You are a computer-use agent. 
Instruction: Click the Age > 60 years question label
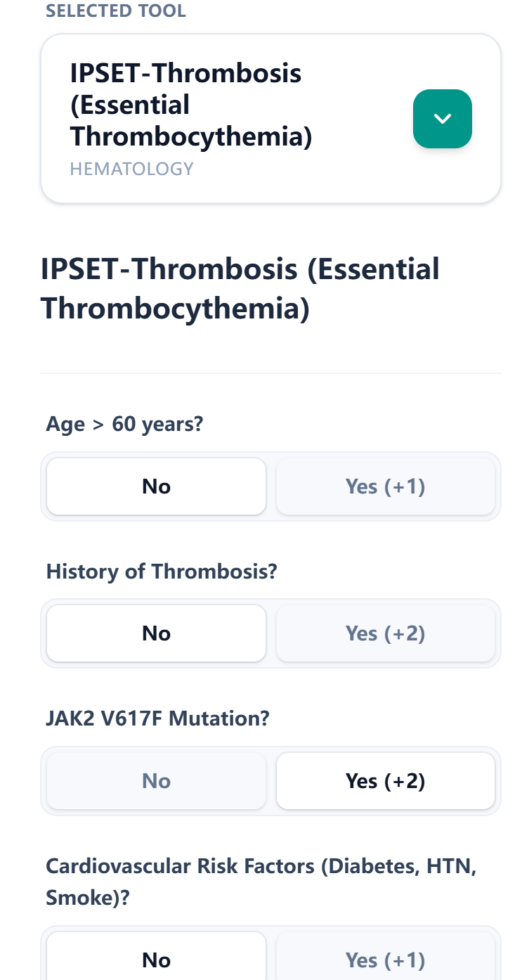(x=124, y=424)
